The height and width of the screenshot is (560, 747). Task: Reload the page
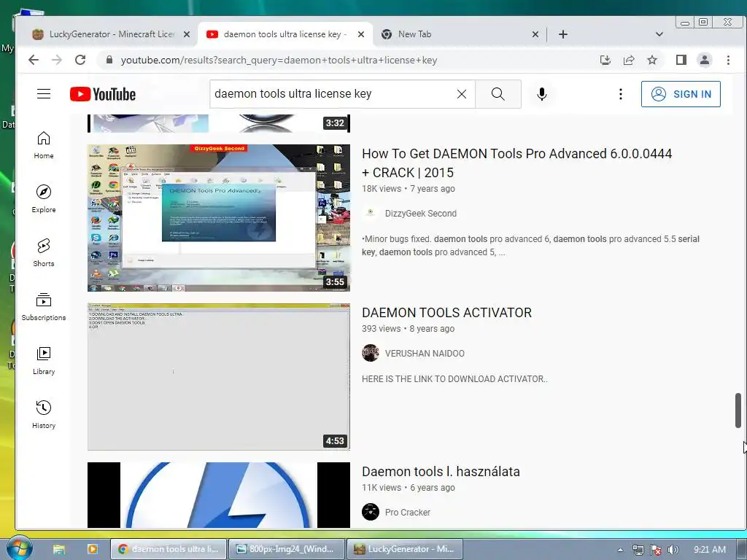click(x=80, y=60)
